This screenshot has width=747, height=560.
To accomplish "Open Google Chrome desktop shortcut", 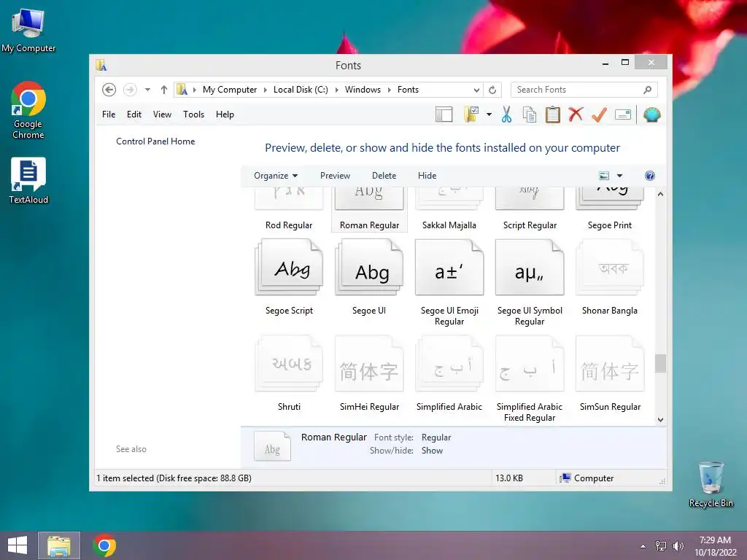I will [x=28, y=111].
